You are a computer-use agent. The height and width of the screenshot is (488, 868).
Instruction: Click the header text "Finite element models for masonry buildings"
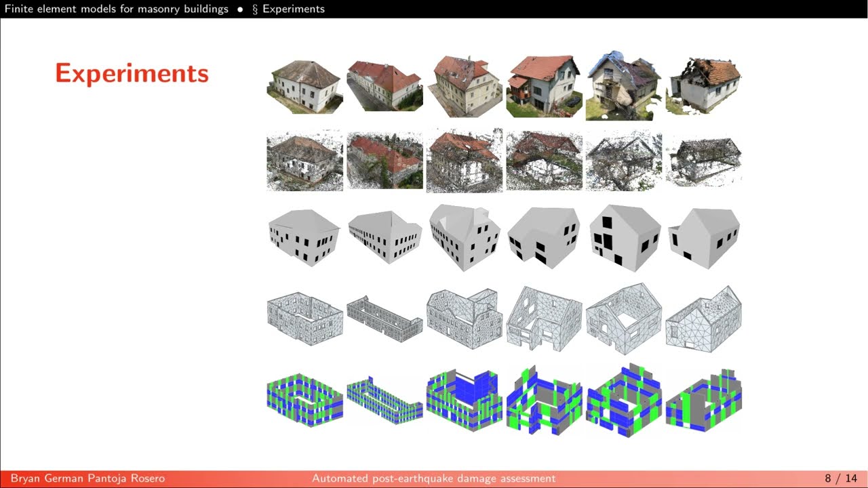[117, 9]
